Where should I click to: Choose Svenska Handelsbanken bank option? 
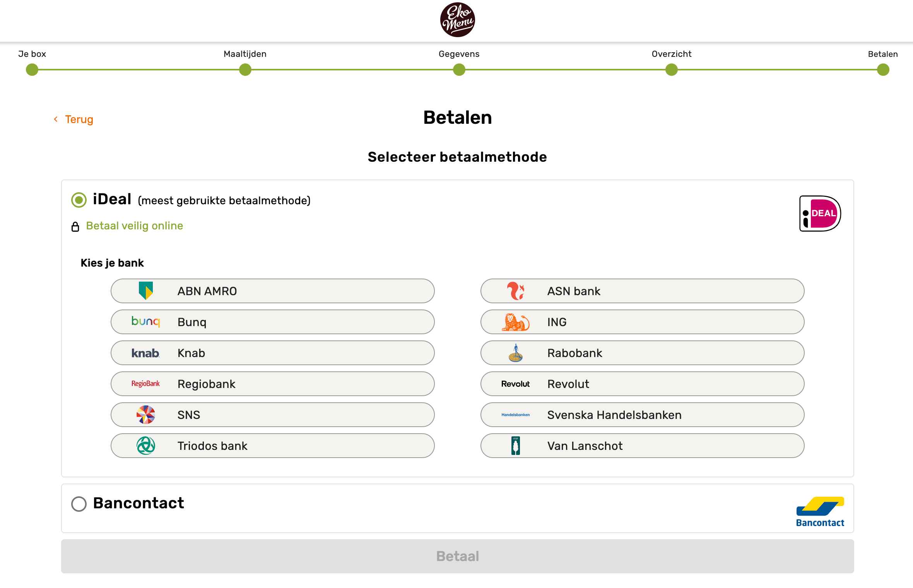pos(643,415)
